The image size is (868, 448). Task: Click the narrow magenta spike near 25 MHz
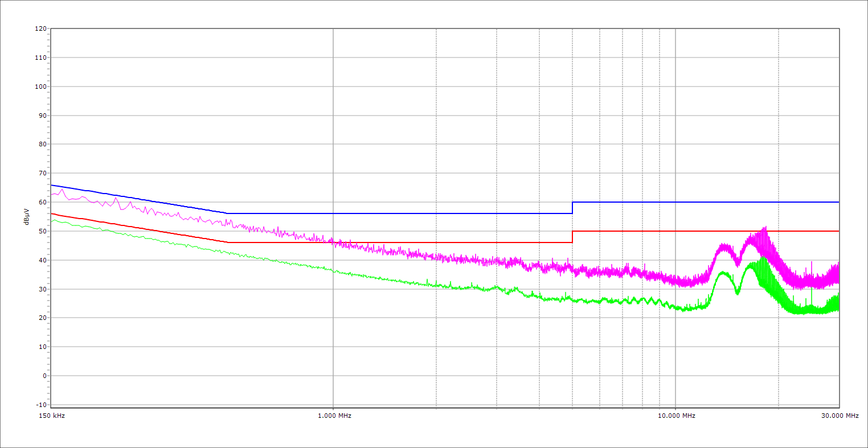pos(812,263)
